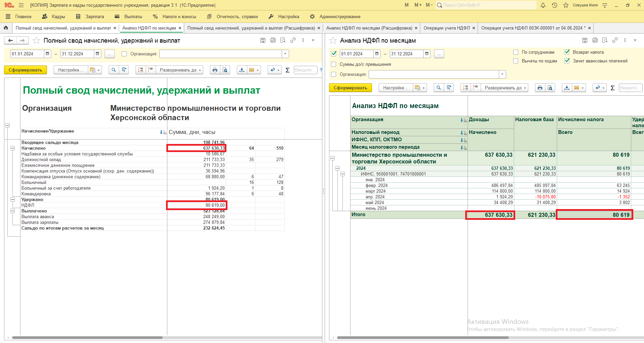This screenshot has height=343, width=644.
Task: Collapse the ИФНС group in right report
Action: coord(342,174)
